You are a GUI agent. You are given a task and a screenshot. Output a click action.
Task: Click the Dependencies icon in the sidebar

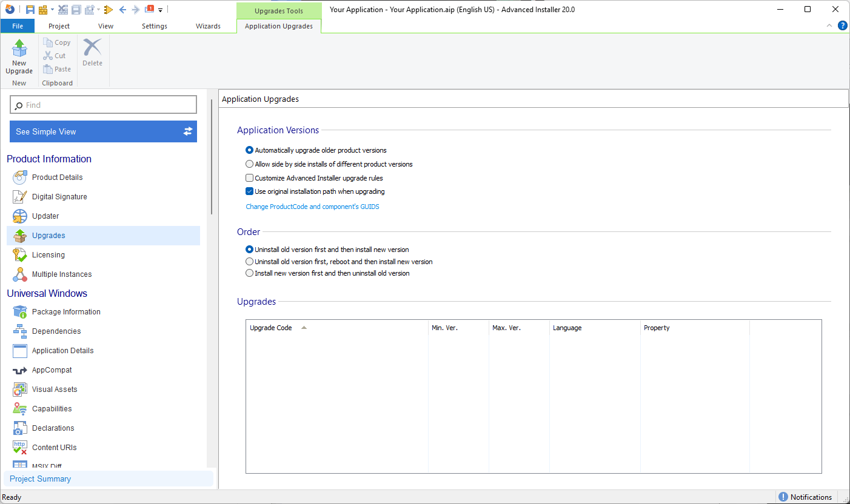point(20,331)
